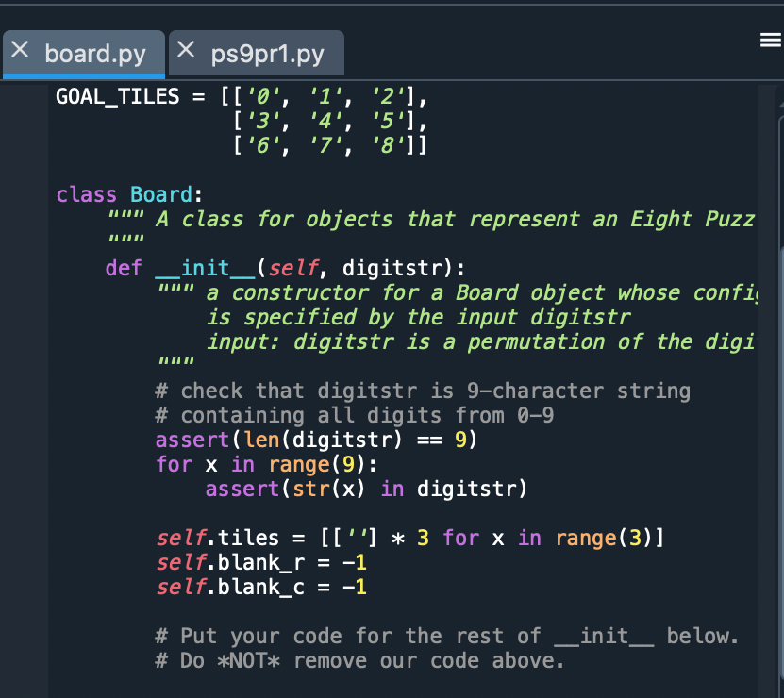
Task: Close the ps9pr1.py tab
Action: tap(185, 53)
